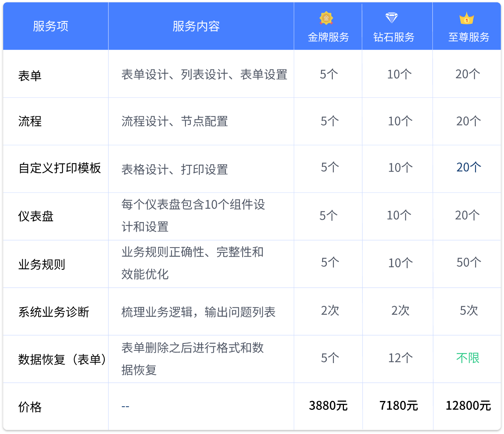Select the 系统业务诊断 row label
504x434 pixels.
pyautogui.click(x=53, y=312)
